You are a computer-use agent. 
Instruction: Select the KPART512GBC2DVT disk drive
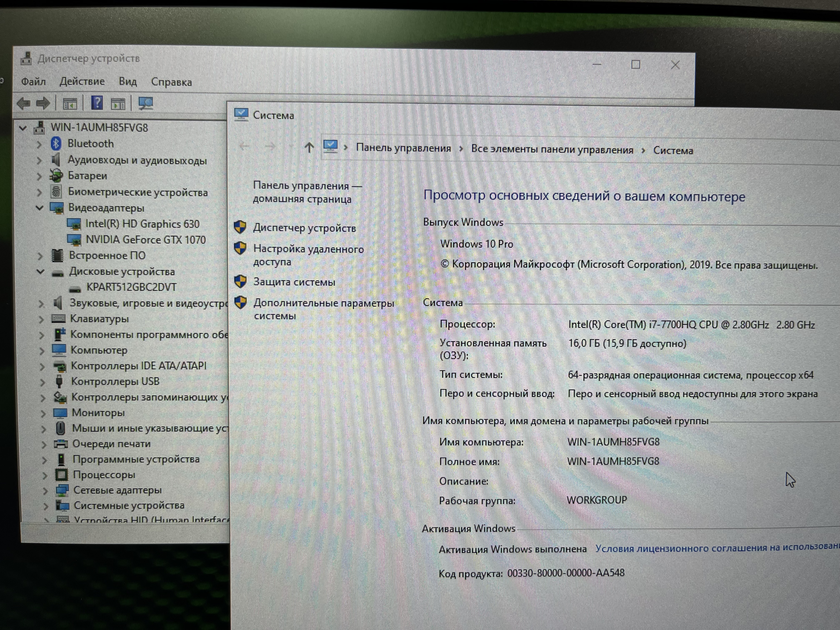[131, 287]
